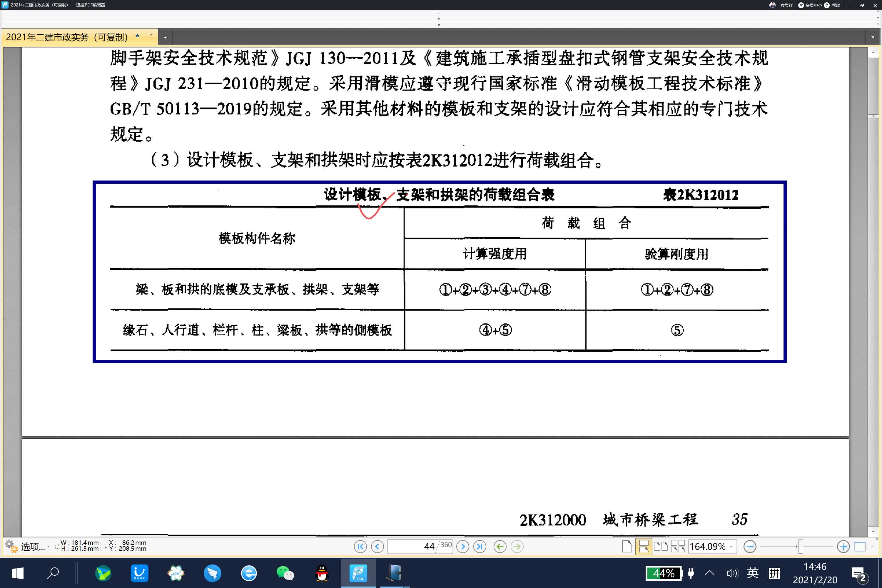Toggle the 拼 pinyin input mode

[x=774, y=573]
